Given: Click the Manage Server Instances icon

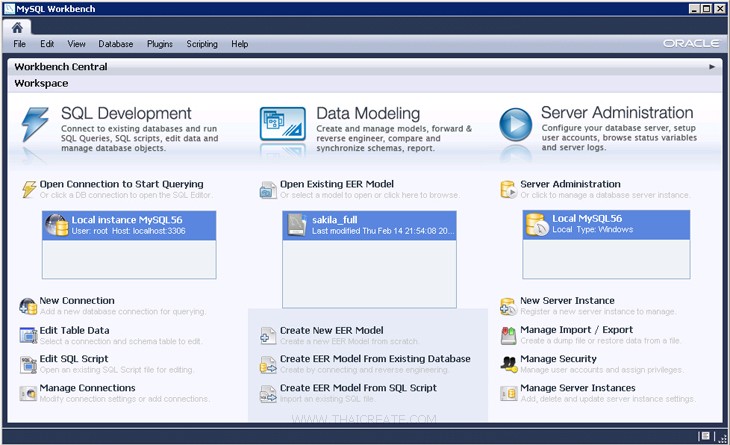Looking at the screenshot, I should (508, 394).
